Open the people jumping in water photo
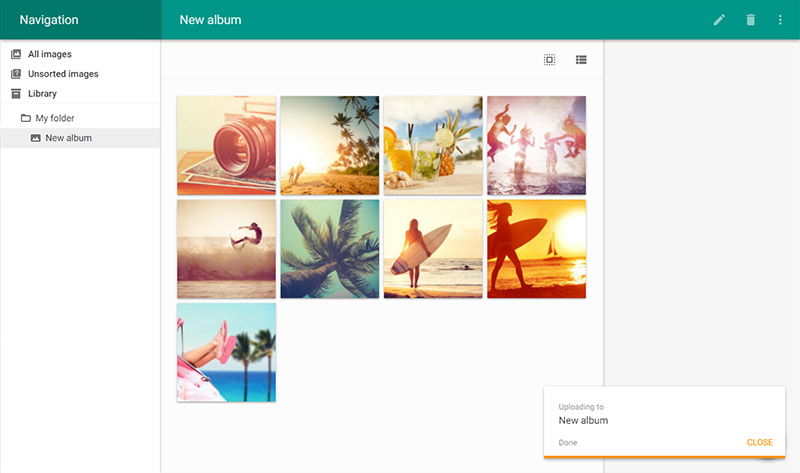Screen dimensions: 800x473 coord(536,145)
